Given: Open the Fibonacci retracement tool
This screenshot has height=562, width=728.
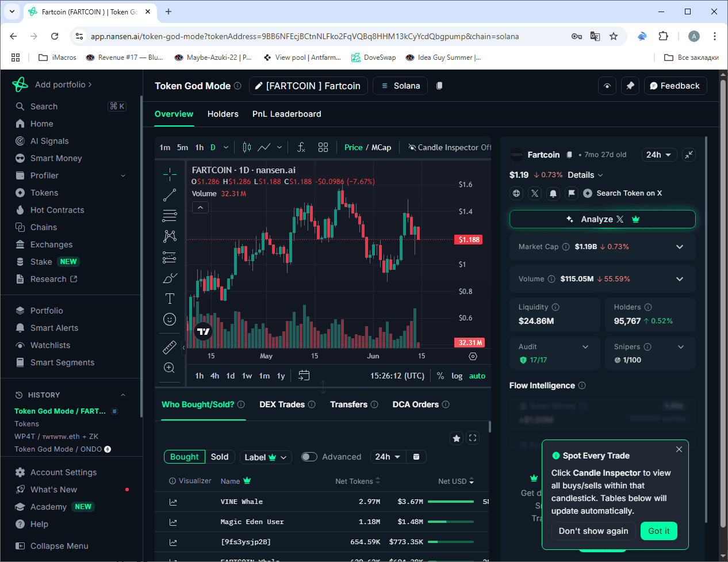Looking at the screenshot, I should coord(170,216).
